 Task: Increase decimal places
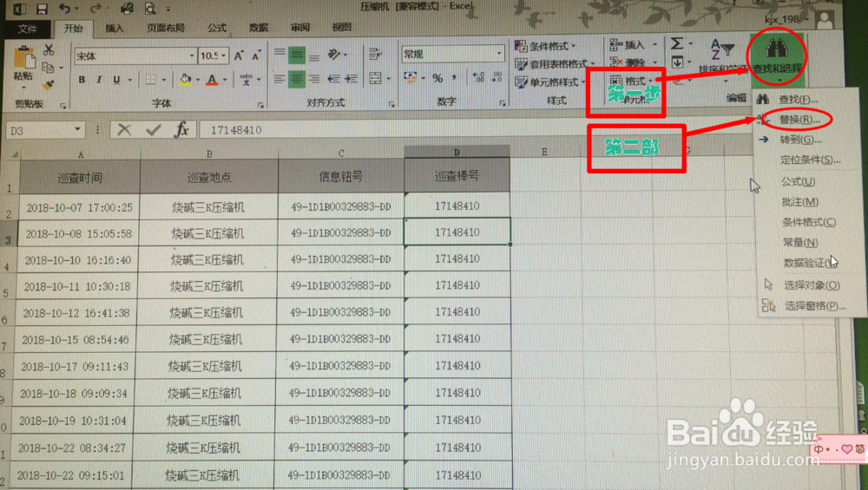coord(479,78)
